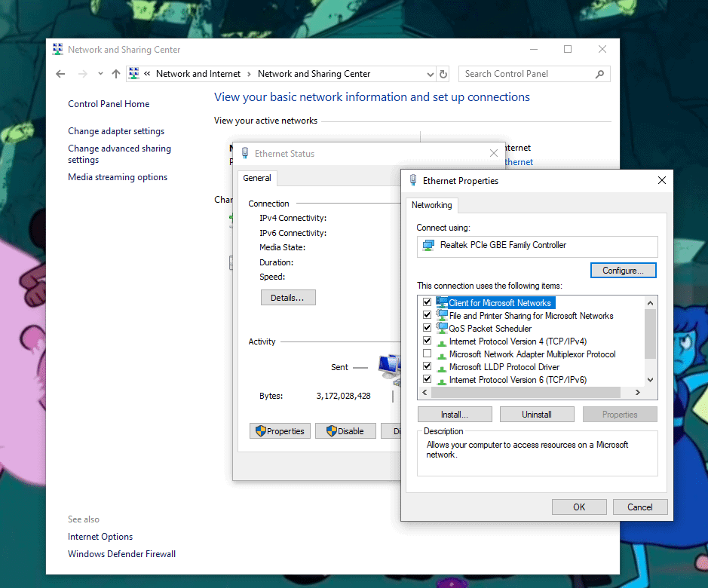
Task: Click the items list scroll up arrow
Action: tap(650, 303)
